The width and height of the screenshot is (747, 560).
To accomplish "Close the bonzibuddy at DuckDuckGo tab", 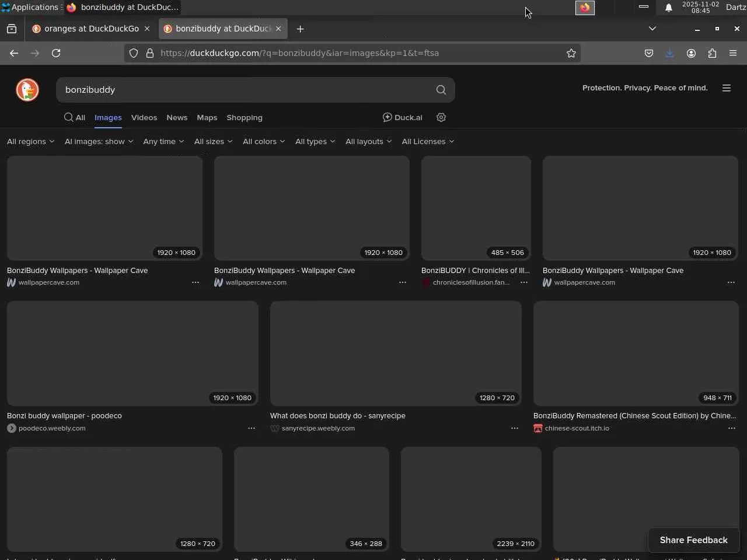I will click(x=278, y=29).
